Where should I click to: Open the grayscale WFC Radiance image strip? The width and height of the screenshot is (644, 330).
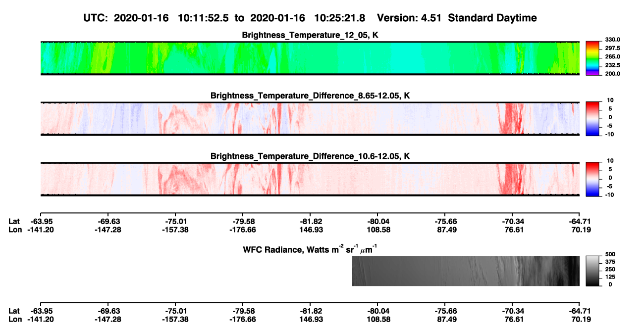(466, 271)
